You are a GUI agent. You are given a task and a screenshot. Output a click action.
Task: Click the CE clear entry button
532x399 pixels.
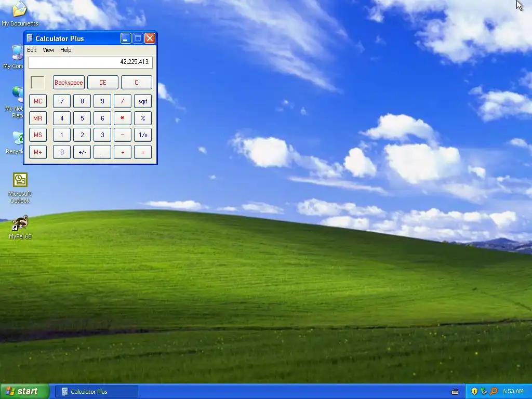(102, 83)
